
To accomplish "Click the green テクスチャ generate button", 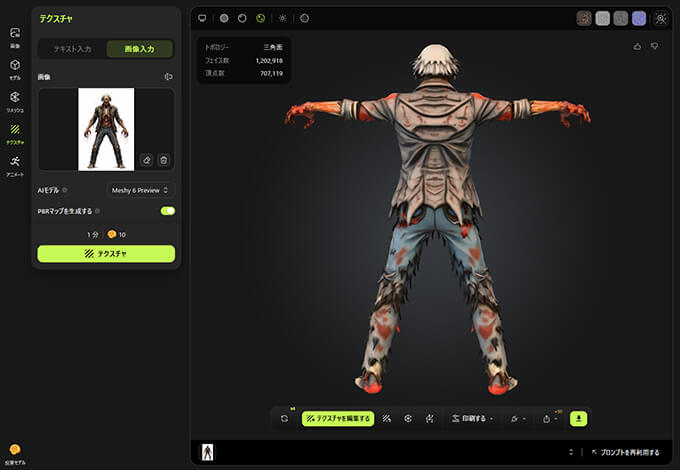I will coord(106,254).
